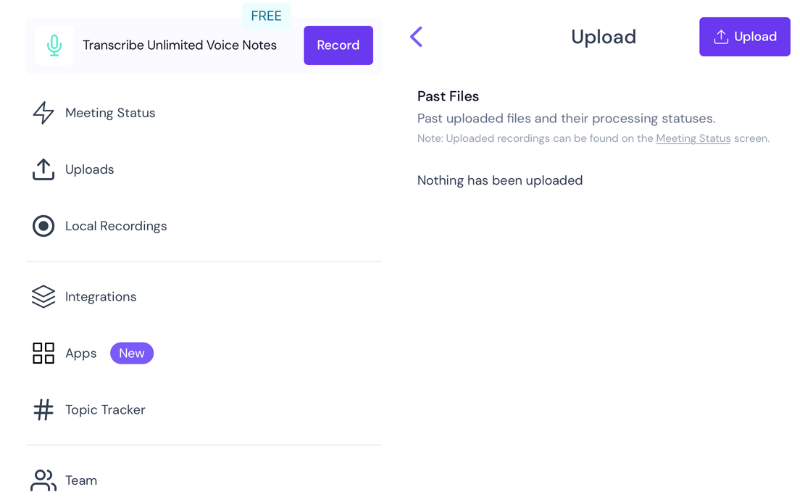The image size is (800, 500).
Task: Navigate to Integrations
Action: 101,297
